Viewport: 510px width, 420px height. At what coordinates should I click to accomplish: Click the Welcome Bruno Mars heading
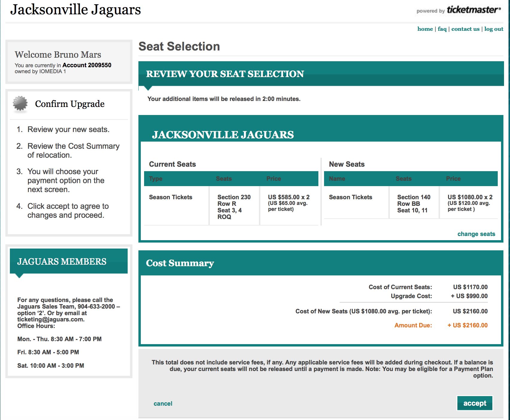pyautogui.click(x=58, y=54)
